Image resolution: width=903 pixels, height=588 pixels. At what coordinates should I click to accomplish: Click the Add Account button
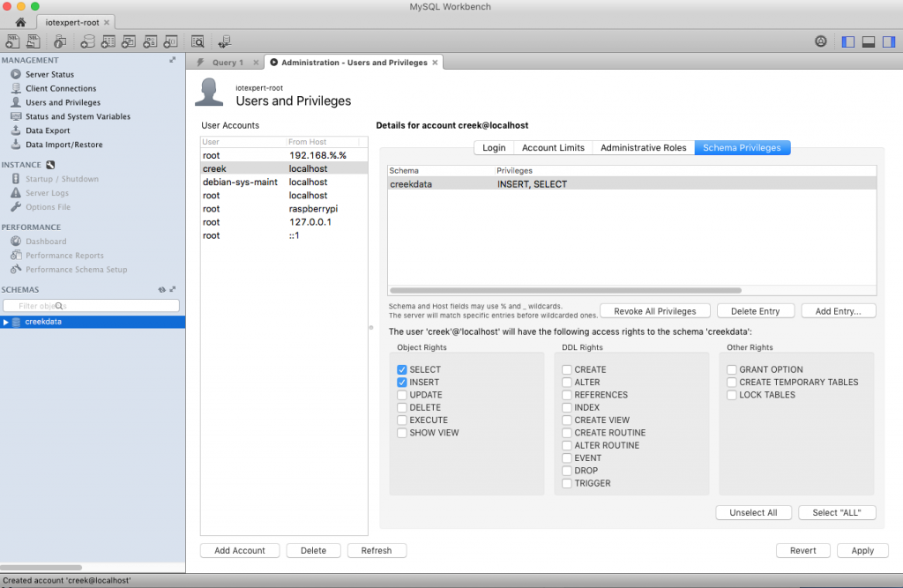240,551
